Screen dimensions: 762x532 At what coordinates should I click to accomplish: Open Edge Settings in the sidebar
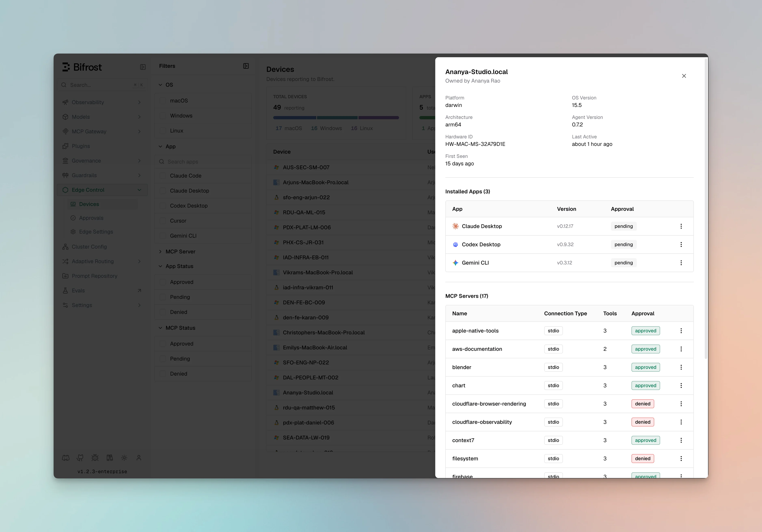pos(102,232)
